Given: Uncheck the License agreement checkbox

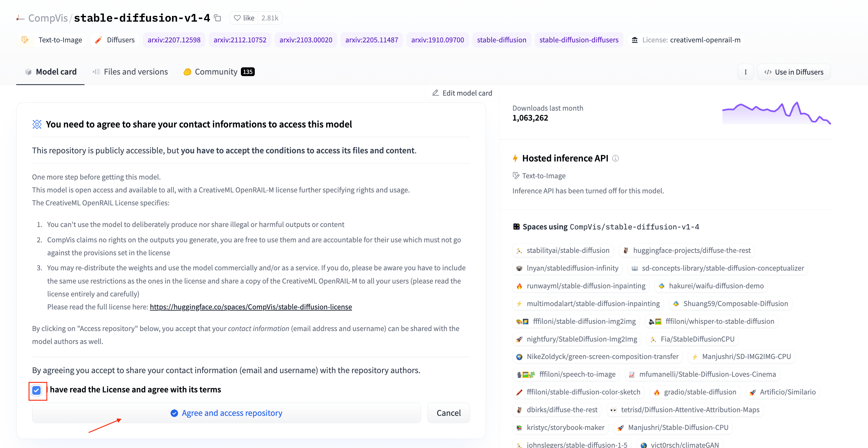Looking at the screenshot, I should tap(36, 390).
